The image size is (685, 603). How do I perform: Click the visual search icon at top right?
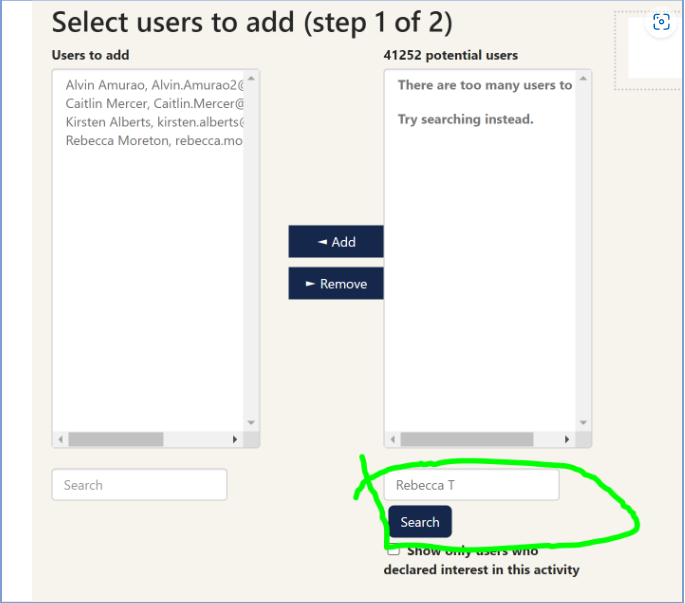[x=661, y=22]
